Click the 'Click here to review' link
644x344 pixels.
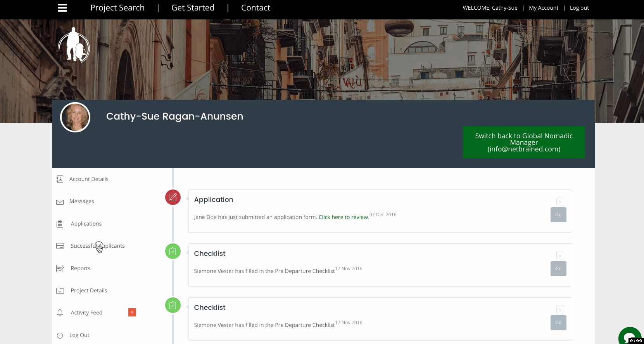344,217
